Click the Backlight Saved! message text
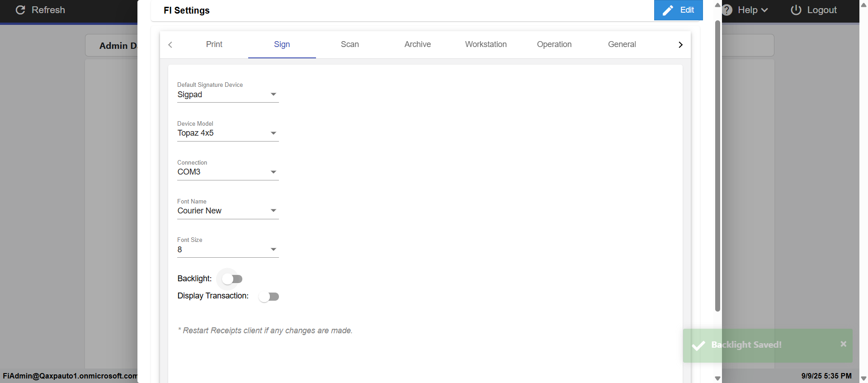The width and height of the screenshot is (868, 383). click(746, 345)
